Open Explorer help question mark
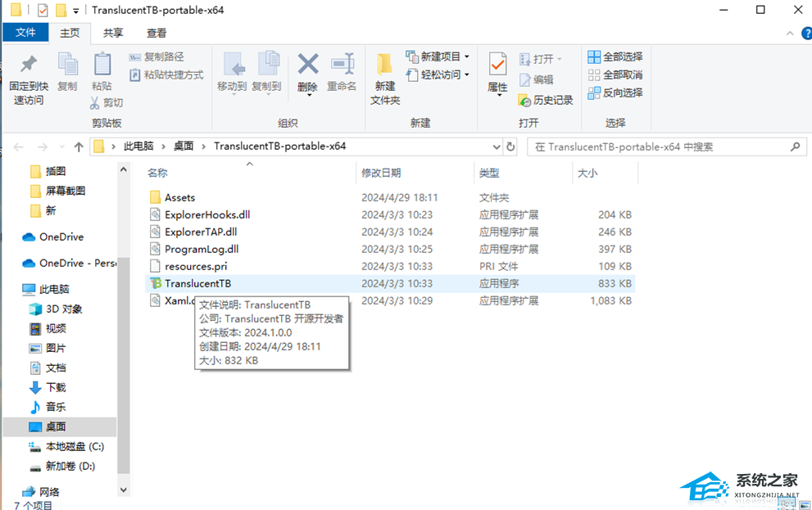 pyautogui.click(x=807, y=33)
